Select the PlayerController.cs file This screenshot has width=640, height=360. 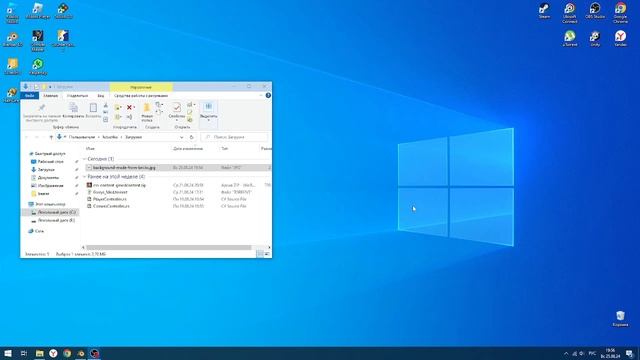(109, 199)
